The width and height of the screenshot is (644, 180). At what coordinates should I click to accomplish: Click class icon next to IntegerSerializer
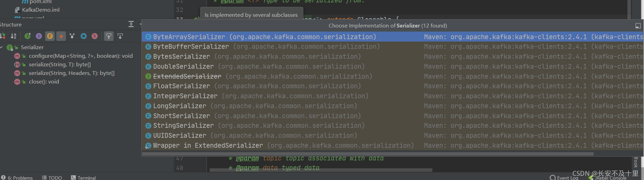pyautogui.click(x=148, y=96)
